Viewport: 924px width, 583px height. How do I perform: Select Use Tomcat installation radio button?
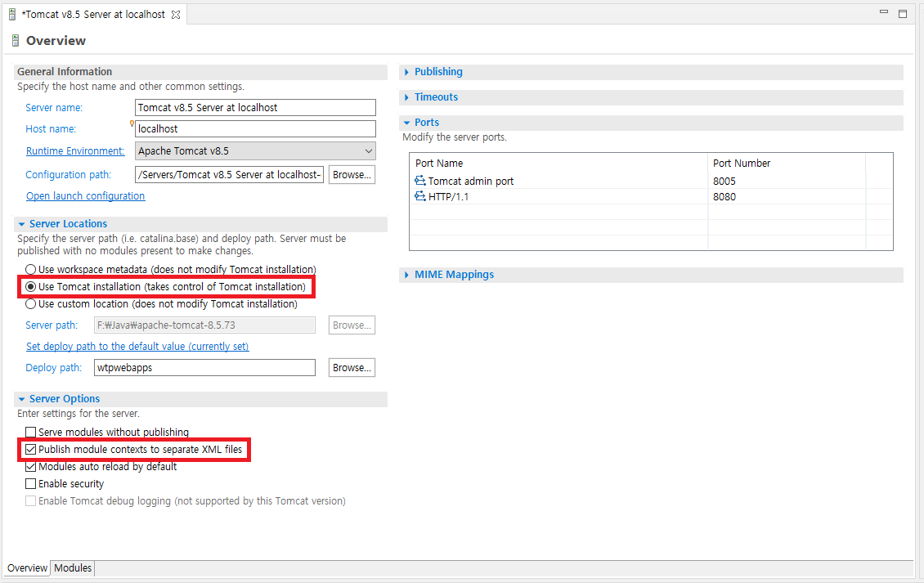pyautogui.click(x=30, y=286)
